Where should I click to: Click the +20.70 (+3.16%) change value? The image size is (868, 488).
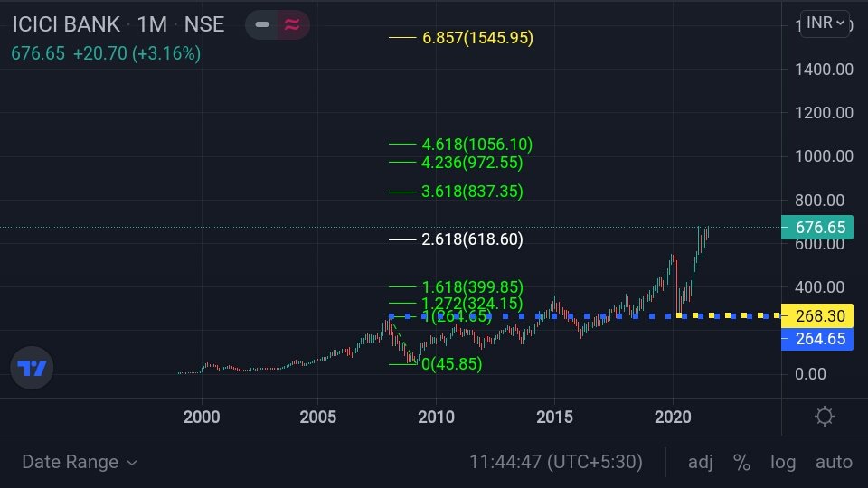137,53
